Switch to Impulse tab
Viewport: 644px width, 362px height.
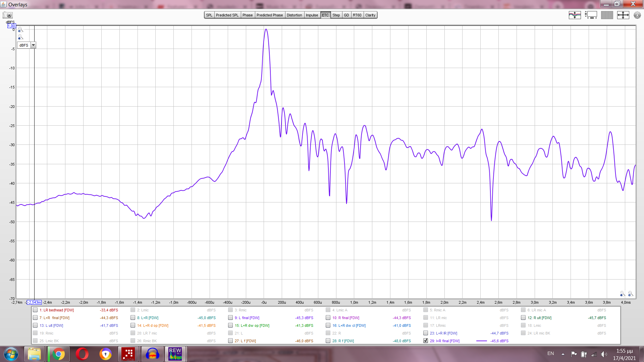click(312, 15)
